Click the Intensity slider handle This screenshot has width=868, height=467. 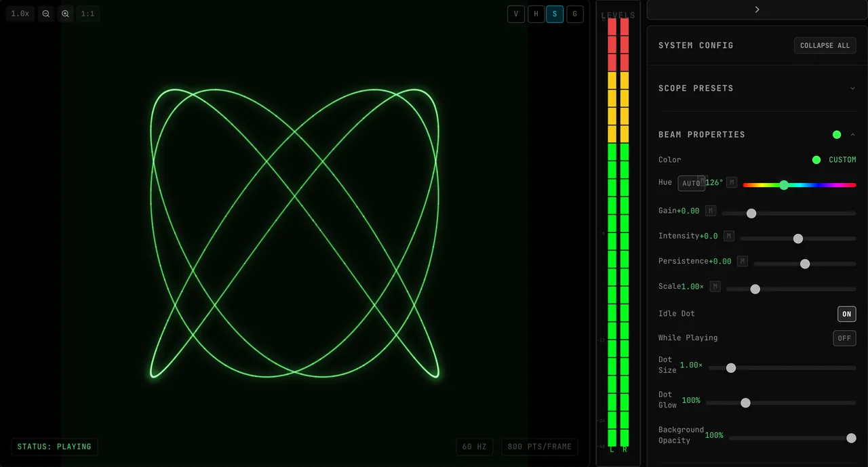point(798,239)
